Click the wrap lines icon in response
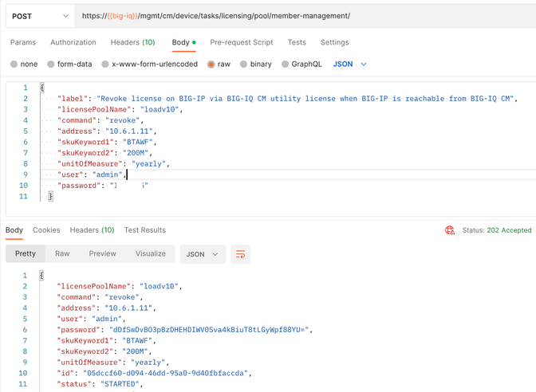This screenshot has width=536, height=392. (x=240, y=254)
